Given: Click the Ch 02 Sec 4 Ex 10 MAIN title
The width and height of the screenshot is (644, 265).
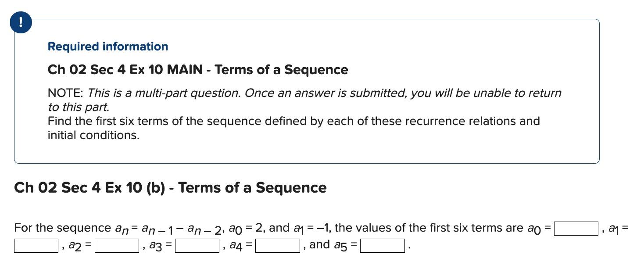Looking at the screenshot, I should [x=197, y=69].
